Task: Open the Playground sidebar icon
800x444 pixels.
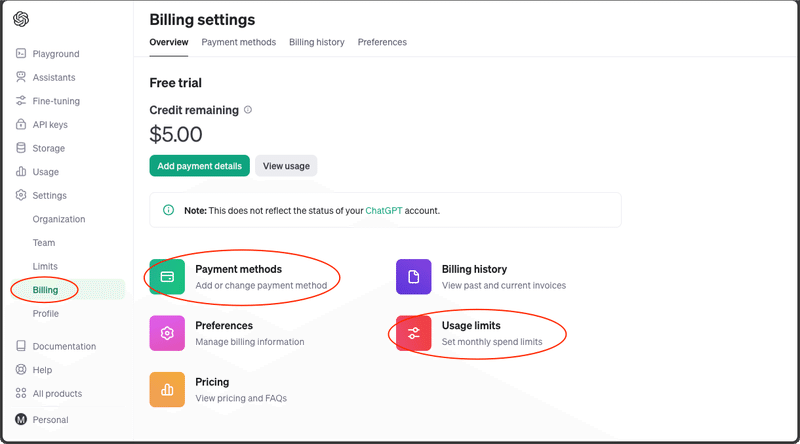Action: pos(21,54)
